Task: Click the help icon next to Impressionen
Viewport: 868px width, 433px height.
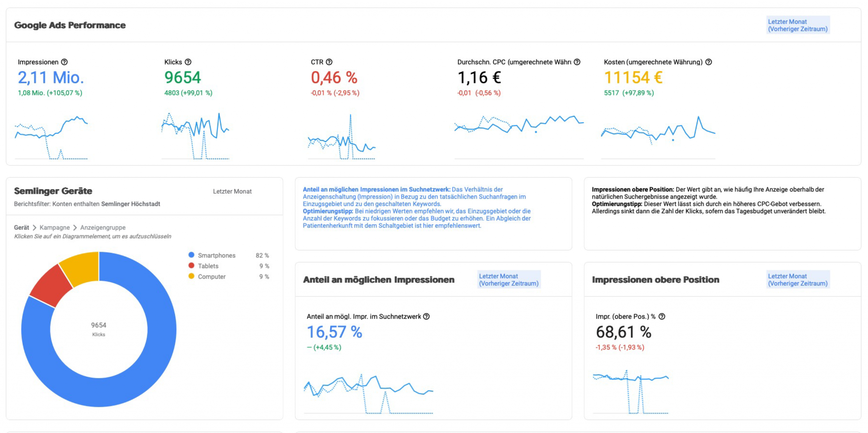Action: [64, 62]
